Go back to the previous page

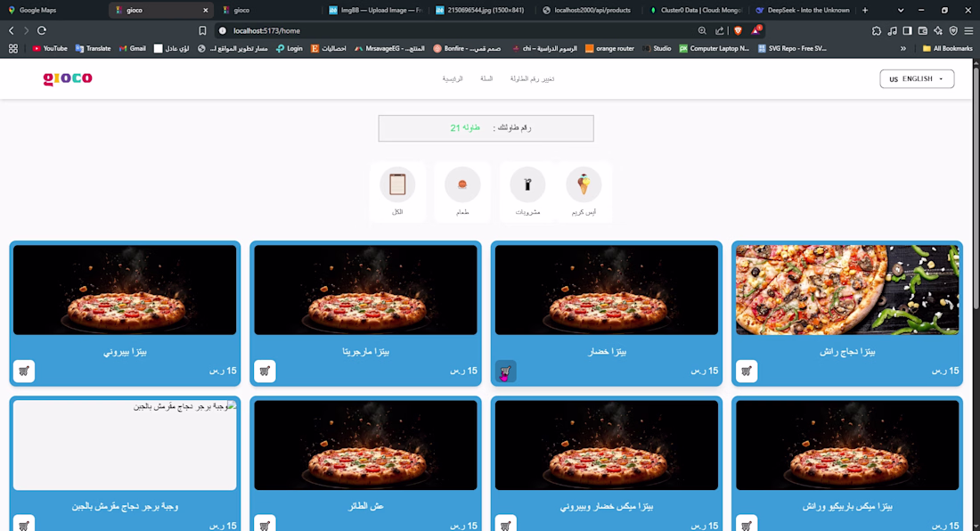point(12,30)
